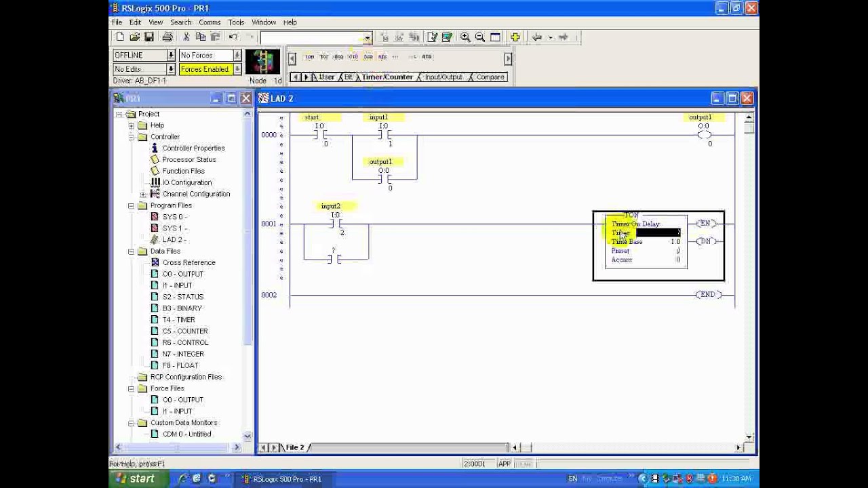Open the Forces Enabled dropdown
This screenshot has width=868, height=488.
pos(237,69)
